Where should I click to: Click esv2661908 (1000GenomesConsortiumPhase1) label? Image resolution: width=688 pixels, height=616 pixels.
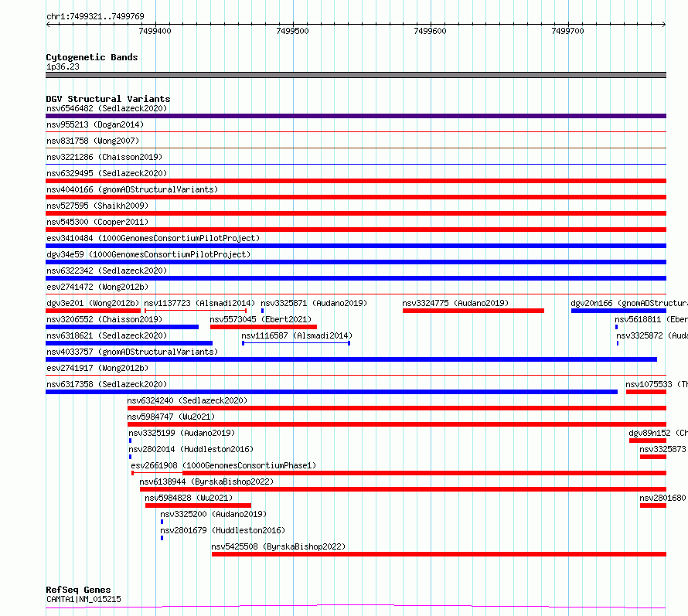(223, 465)
